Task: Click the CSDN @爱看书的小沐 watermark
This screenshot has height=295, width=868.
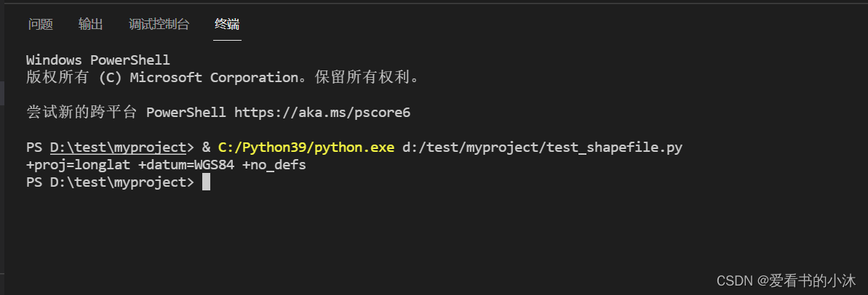Action: coord(786,281)
